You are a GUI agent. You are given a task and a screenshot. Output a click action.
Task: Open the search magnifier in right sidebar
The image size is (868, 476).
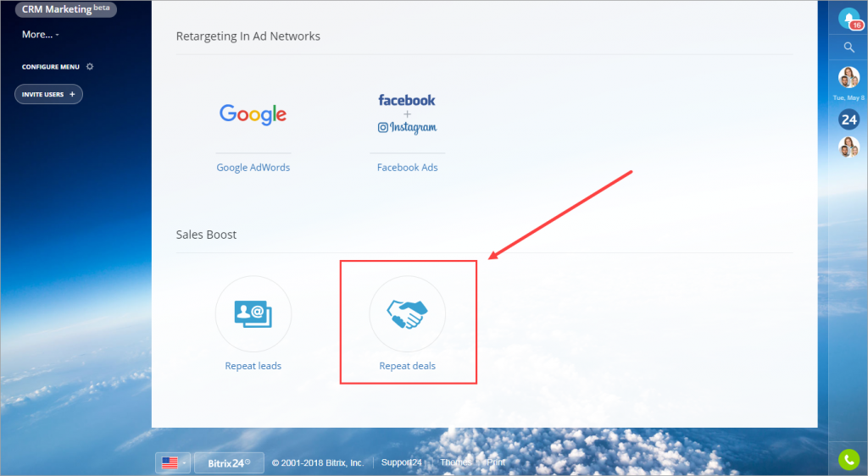(x=849, y=47)
